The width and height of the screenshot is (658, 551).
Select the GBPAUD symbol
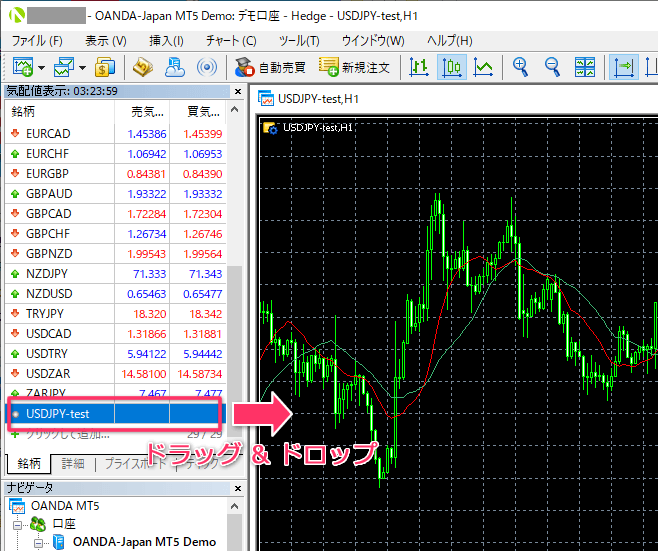49,193
